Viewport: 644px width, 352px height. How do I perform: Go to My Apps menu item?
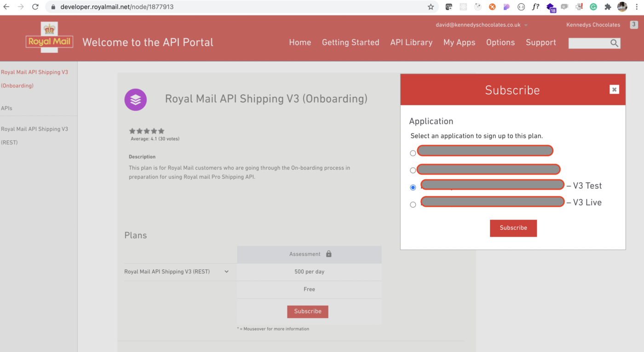point(459,42)
